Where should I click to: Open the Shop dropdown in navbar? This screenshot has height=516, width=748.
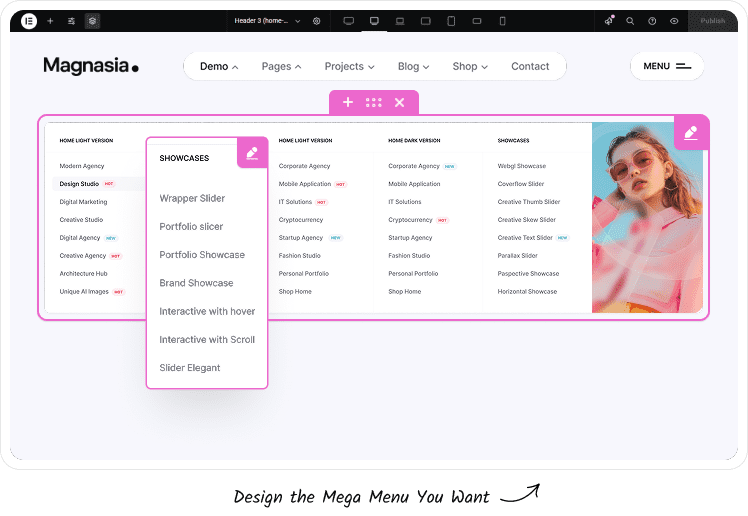point(470,67)
